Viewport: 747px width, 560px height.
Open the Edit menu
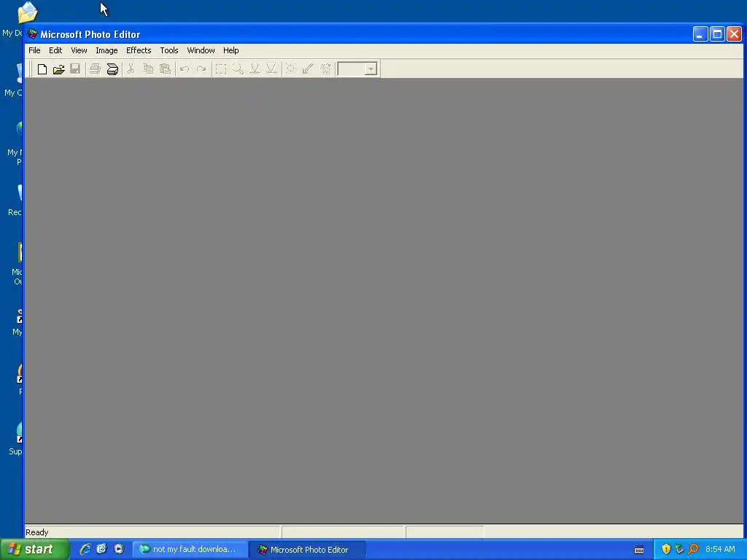[x=55, y=50]
